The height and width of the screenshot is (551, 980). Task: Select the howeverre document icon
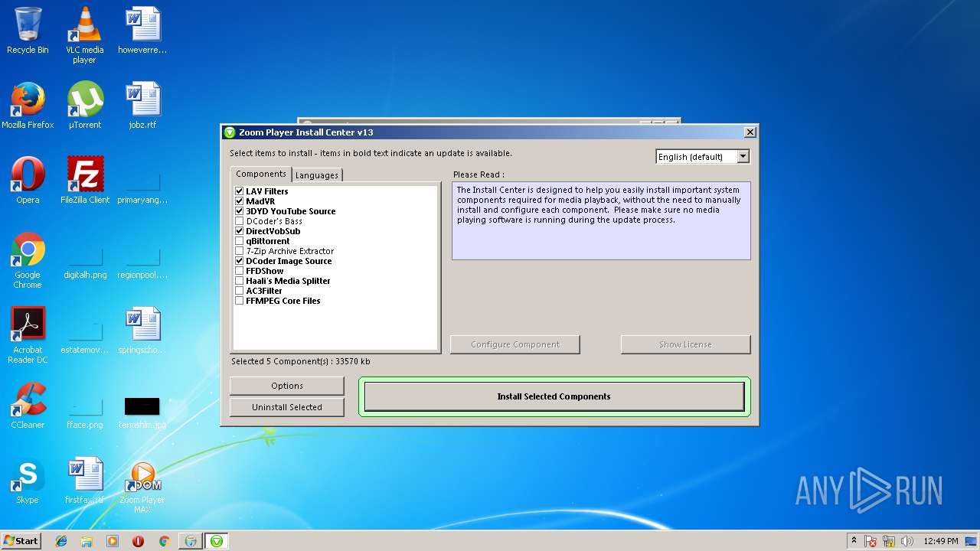(142, 31)
